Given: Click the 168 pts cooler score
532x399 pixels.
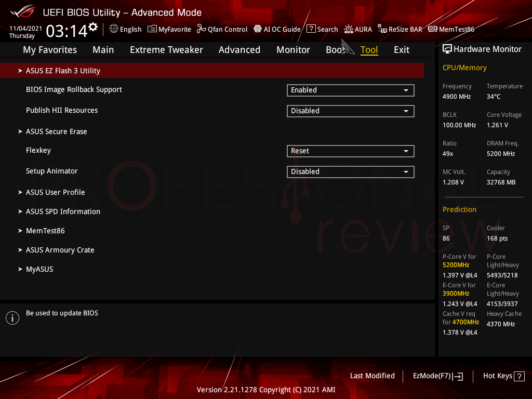Looking at the screenshot, I should (x=497, y=238).
